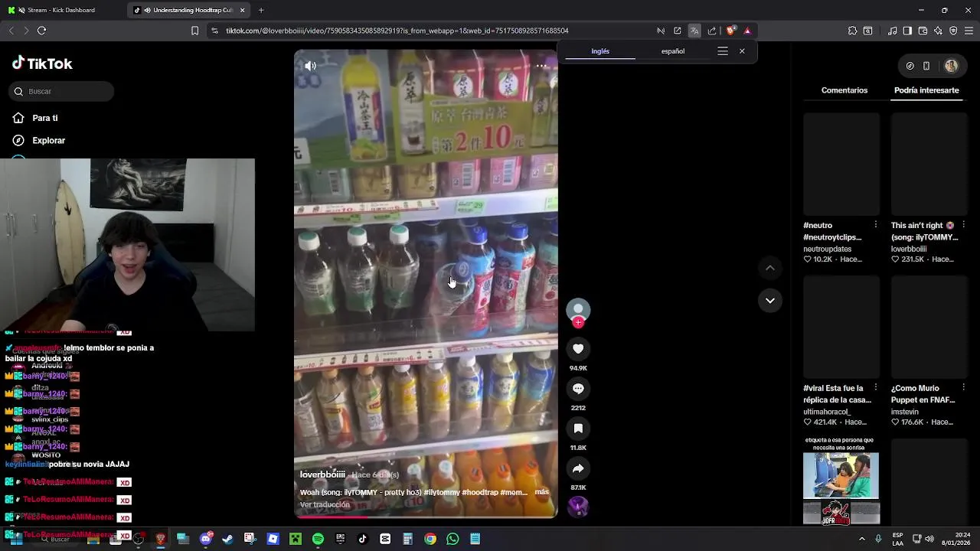Click Brave Shields lion icon
The width and height of the screenshot is (980, 551).
(730, 31)
